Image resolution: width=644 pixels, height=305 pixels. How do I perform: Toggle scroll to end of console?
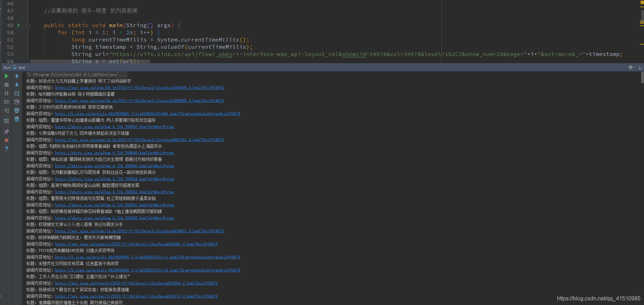pos(17,102)
